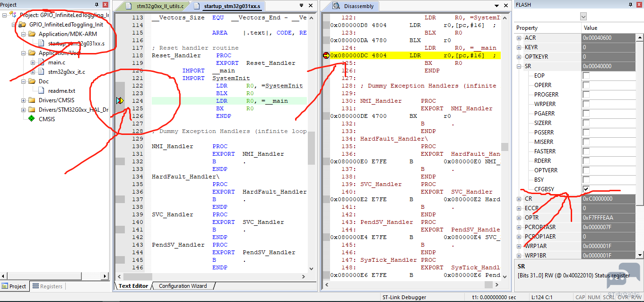
Task: Select the green CMSIS component icon
Action: click(x=32, y=119)
